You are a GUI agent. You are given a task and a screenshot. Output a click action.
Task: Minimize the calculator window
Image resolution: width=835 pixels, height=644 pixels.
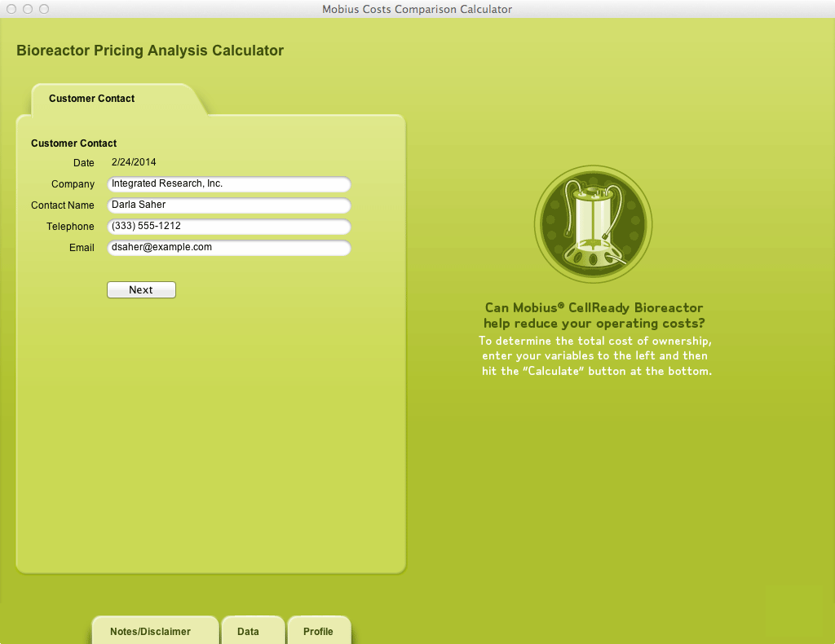(28, 9)
